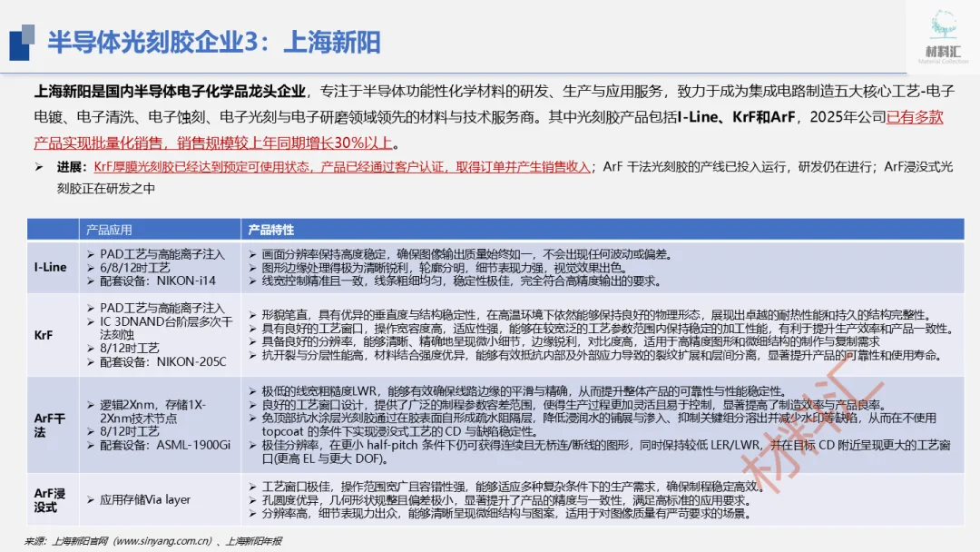Click red underlined text 已有多款
980x552 pixels.
(915, 117)
